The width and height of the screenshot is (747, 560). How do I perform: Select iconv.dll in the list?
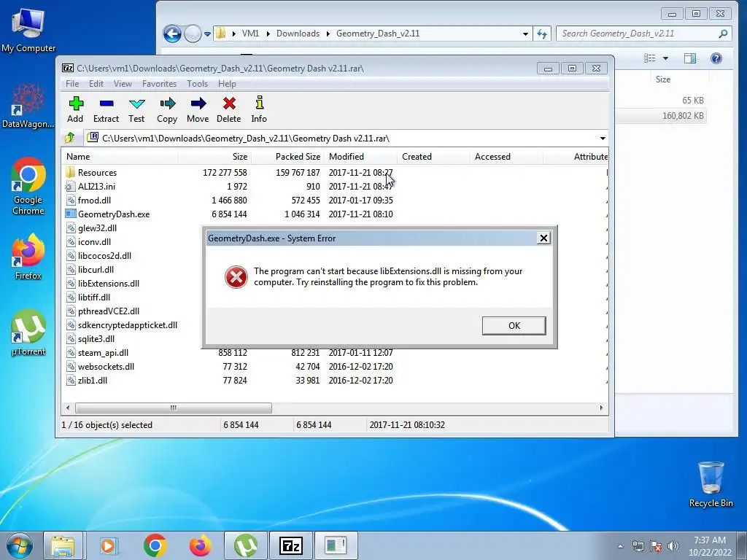click(94, 242)
